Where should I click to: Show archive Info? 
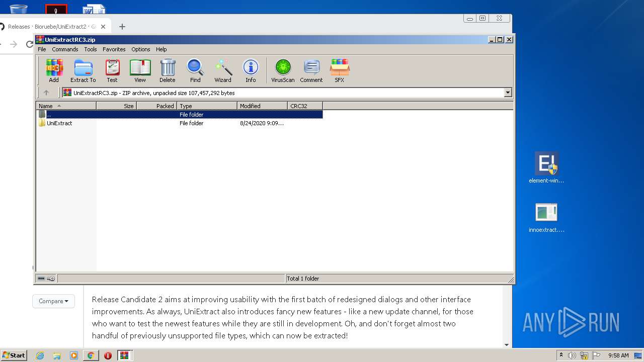pos(251,70)
